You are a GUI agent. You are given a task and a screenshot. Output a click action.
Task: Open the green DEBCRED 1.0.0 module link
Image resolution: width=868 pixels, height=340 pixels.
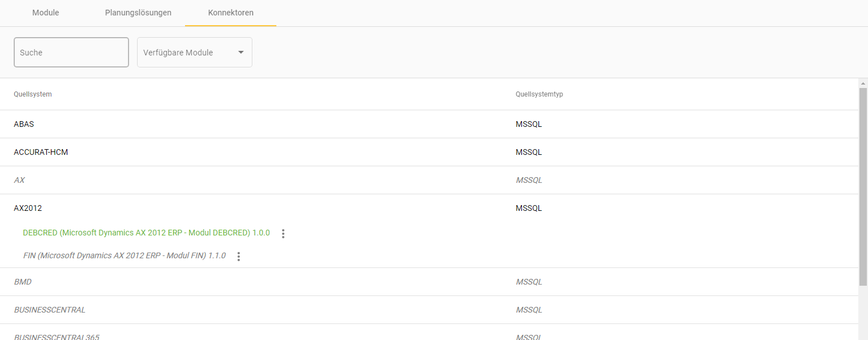pyautogui.click(x=146, y=233)
